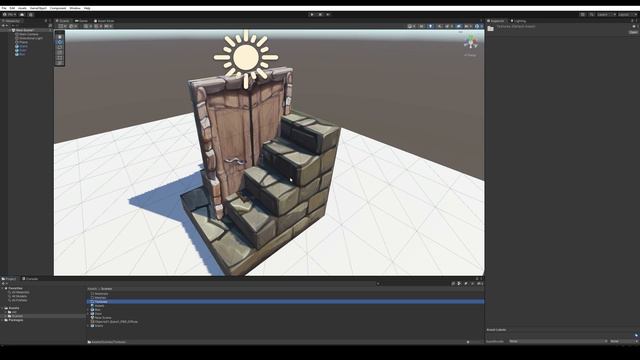Toggle scene visibility of hidden objects
This screenshot has width=640, height=360.
point(459,26)
